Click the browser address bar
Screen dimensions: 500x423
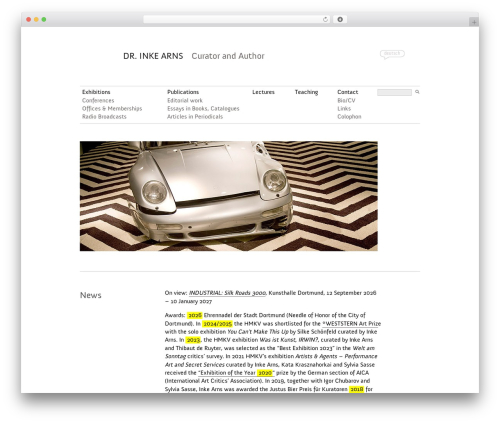tap(236, 19)
